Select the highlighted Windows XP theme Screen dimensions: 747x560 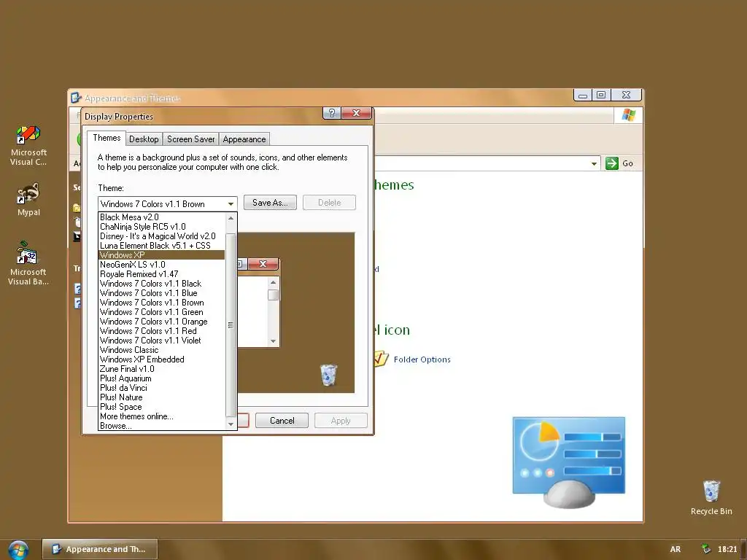pos(161,255)
